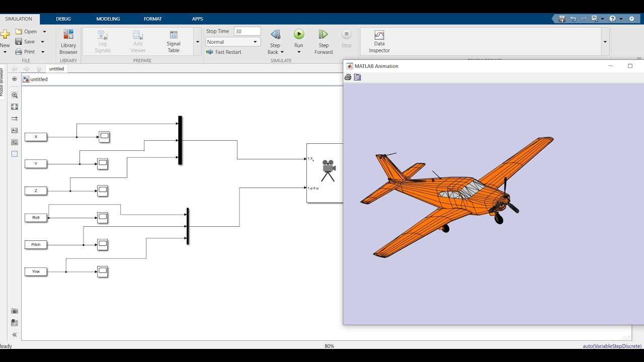Select the Yaw constant block

pos(36,271)
